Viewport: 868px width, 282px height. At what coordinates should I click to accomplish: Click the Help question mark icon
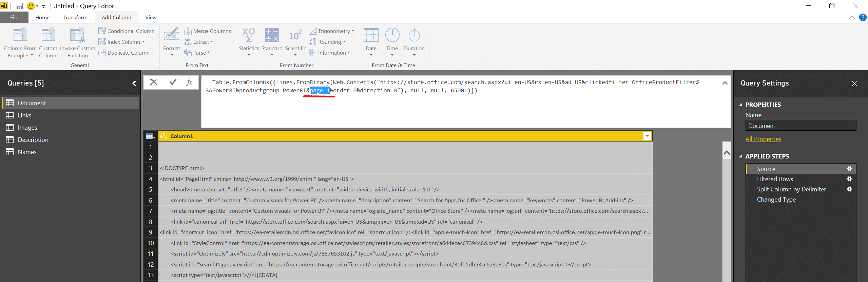pyautogui.click(x=863, y=17)
